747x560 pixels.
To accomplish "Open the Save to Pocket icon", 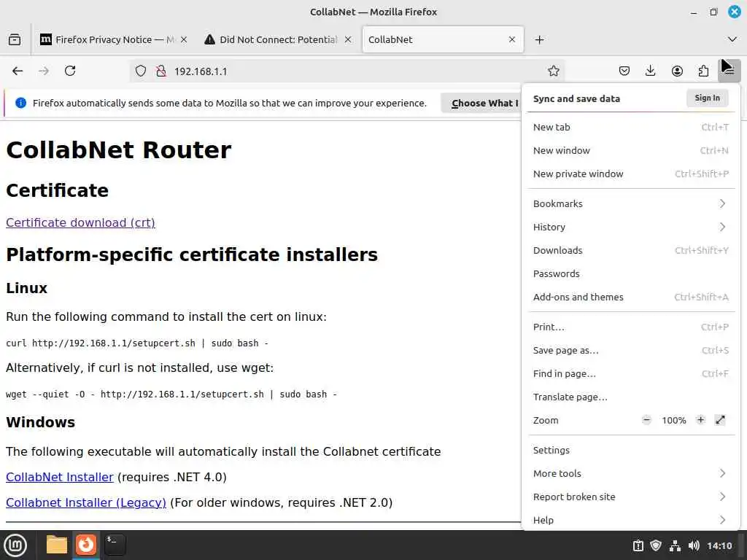I will 624,71.
